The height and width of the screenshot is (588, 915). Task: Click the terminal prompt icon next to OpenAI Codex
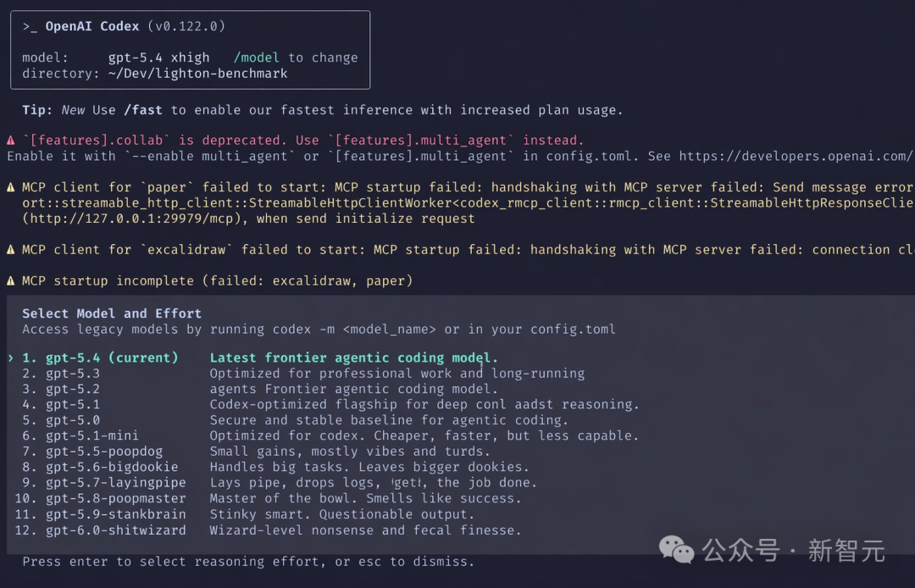[31, 25]
